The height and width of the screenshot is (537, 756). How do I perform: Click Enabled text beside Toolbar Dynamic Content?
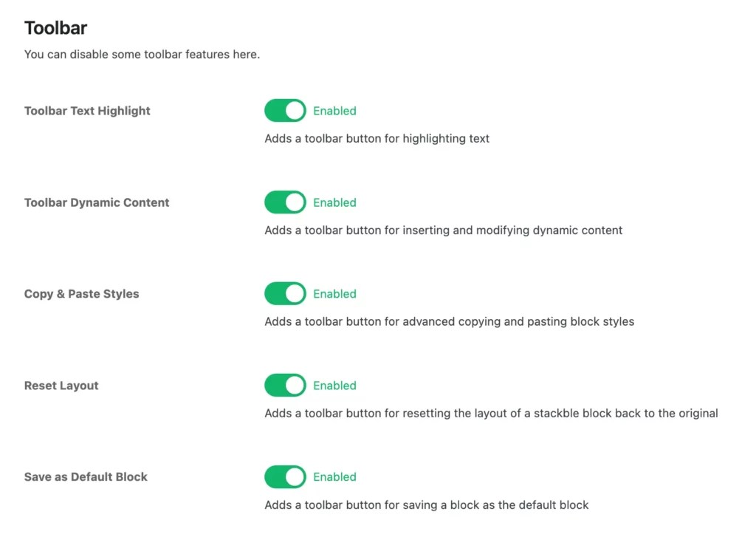pyautogui.click(x=334, y=202)
